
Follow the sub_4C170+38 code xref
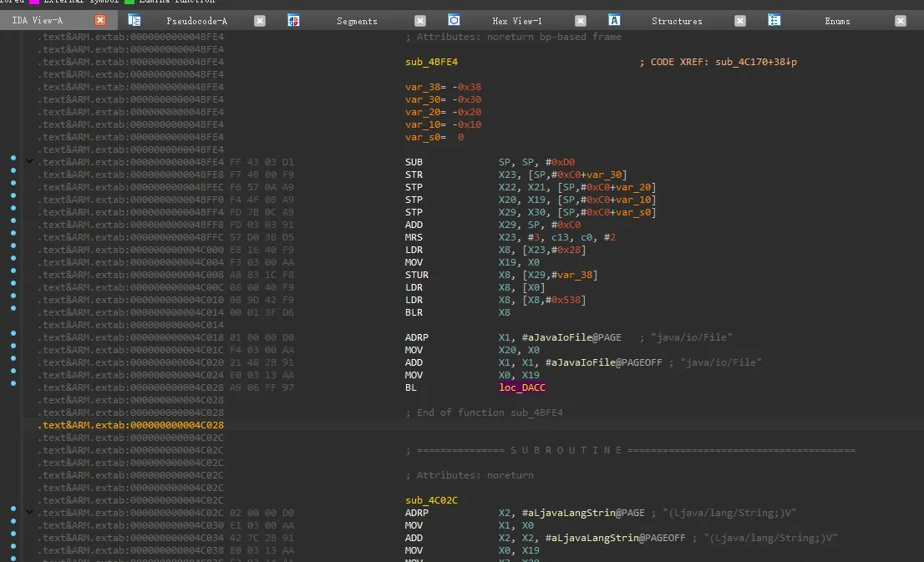pyautogui.click(x=756, y=62)
